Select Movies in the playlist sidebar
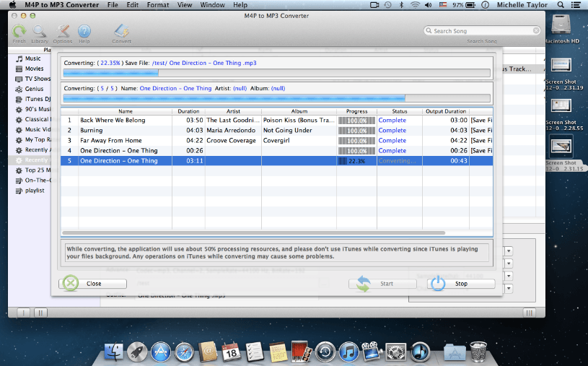 tap(34, 69)
